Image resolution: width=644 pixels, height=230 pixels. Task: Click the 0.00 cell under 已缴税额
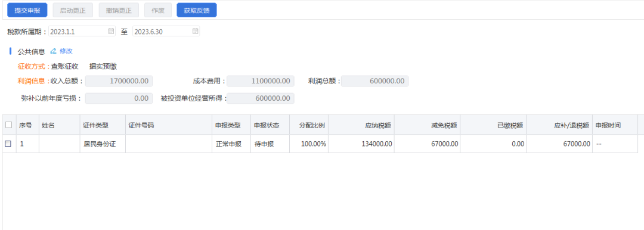point(493,144)
